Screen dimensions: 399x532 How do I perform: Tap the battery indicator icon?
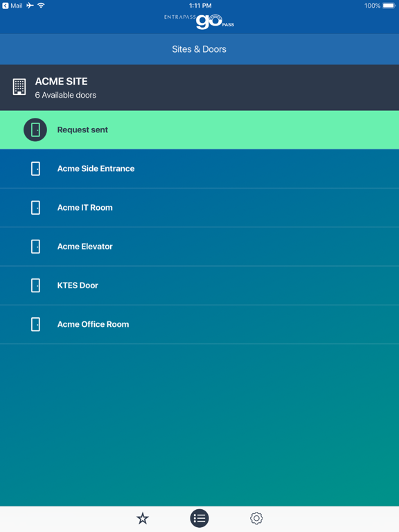(x=389, y=6)
